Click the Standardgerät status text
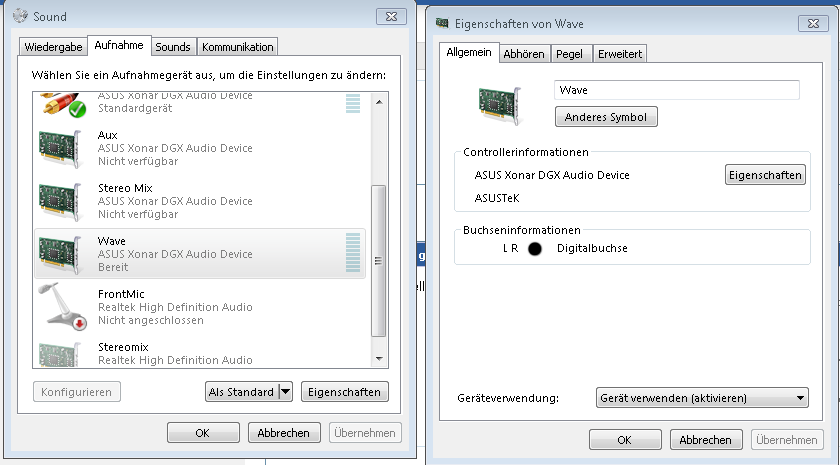This screenshot has width=840, height=465. pos(135,108)
